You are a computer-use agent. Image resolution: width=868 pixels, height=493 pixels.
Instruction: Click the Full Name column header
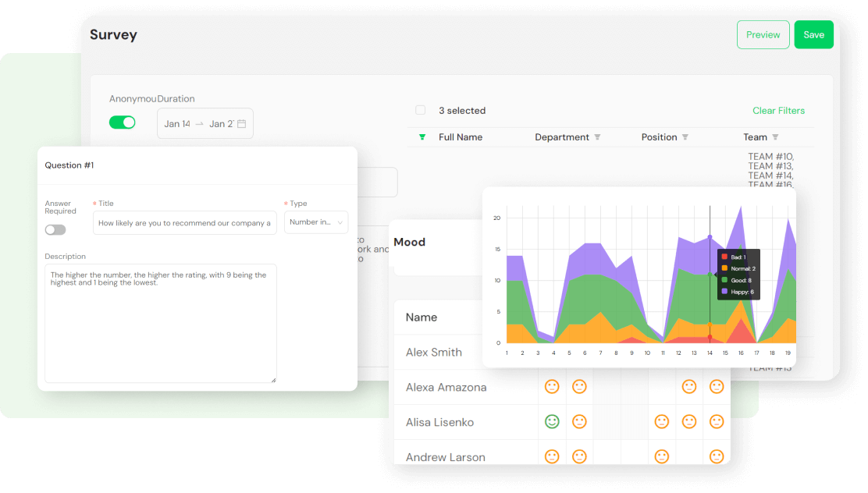(x=461, y=137)
